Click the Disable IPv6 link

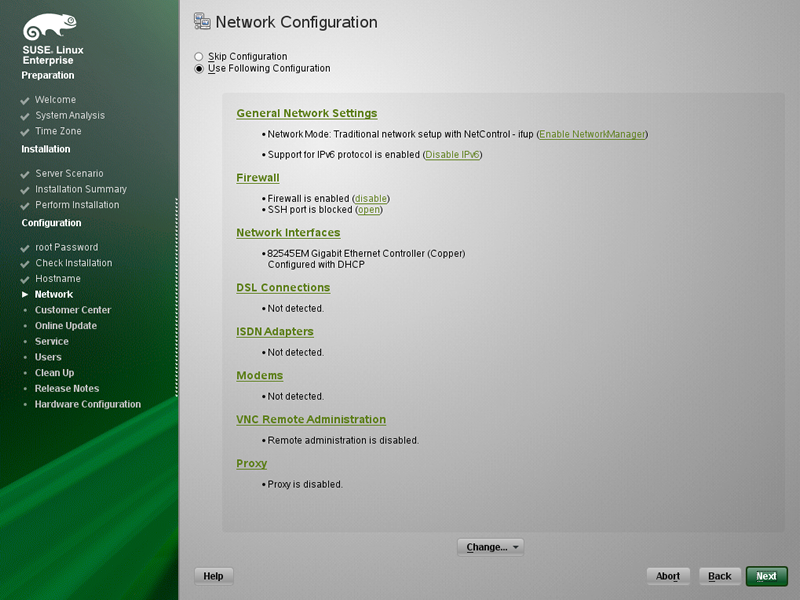[x=452, y=155]
